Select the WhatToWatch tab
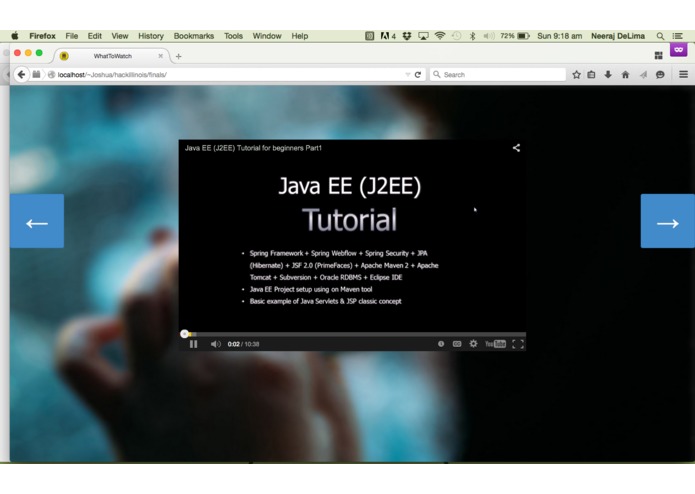 [x=113, y=56]
